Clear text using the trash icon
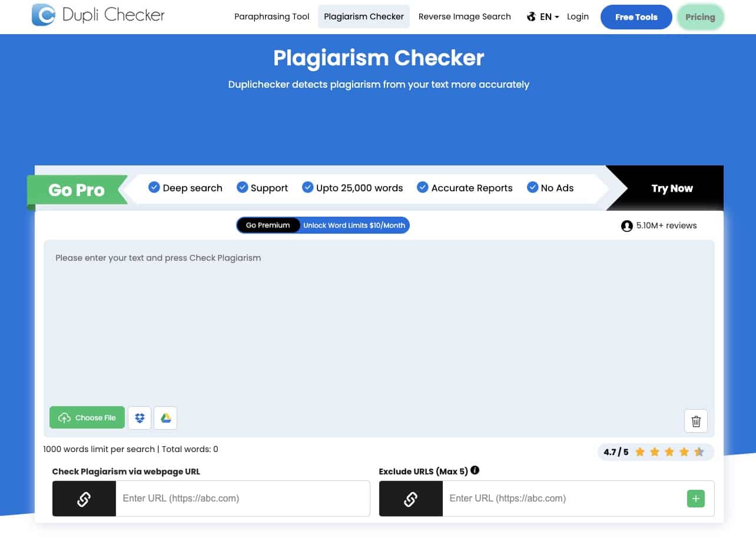 (695, 421)
